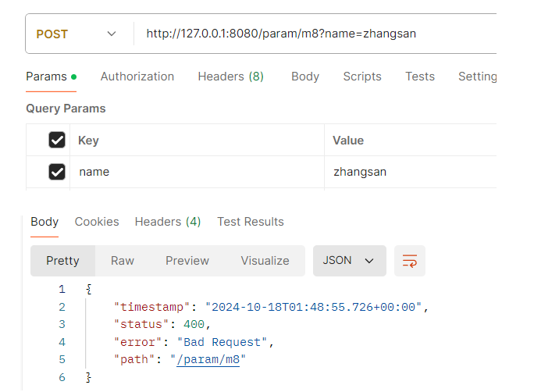Expand the JSON format dropdown
The image size is (534, 392).
(350, 261)
